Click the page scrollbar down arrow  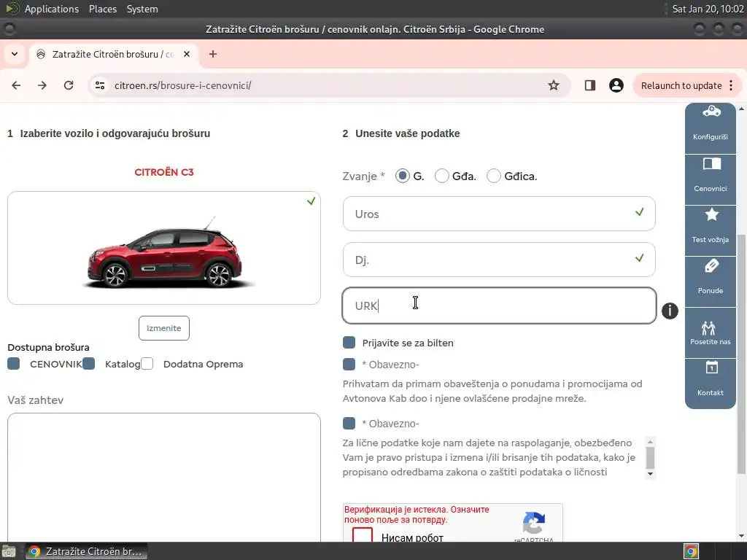coord(741,536)
